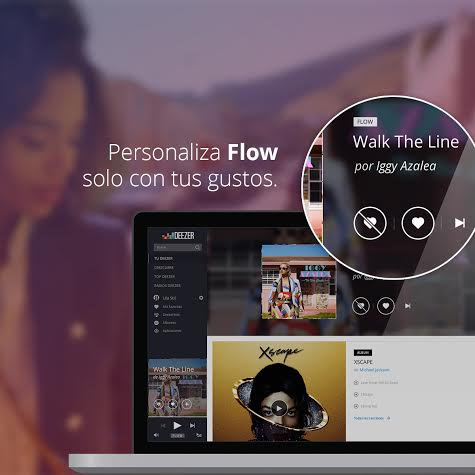
Task: Click small skip-next icon in Flow
Action: [408, 306]
